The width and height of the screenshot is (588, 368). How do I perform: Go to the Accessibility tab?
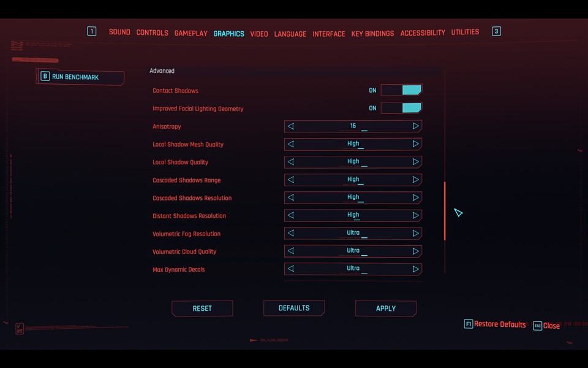pos(423,33)
